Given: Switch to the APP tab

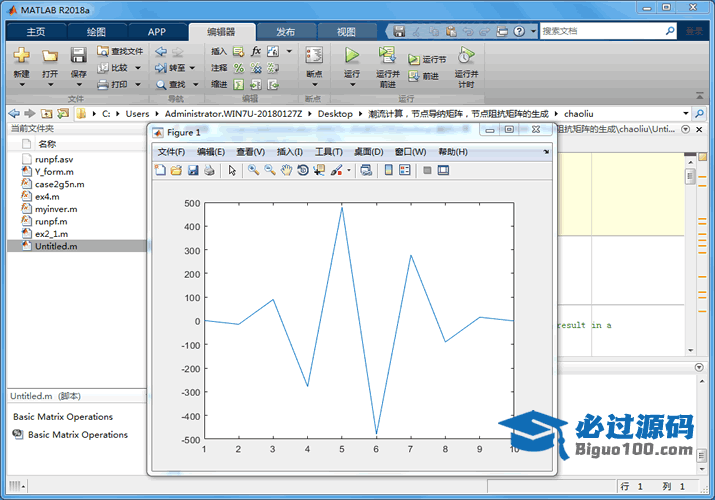Looking at the screenshot, I should (x=156, y=32).
